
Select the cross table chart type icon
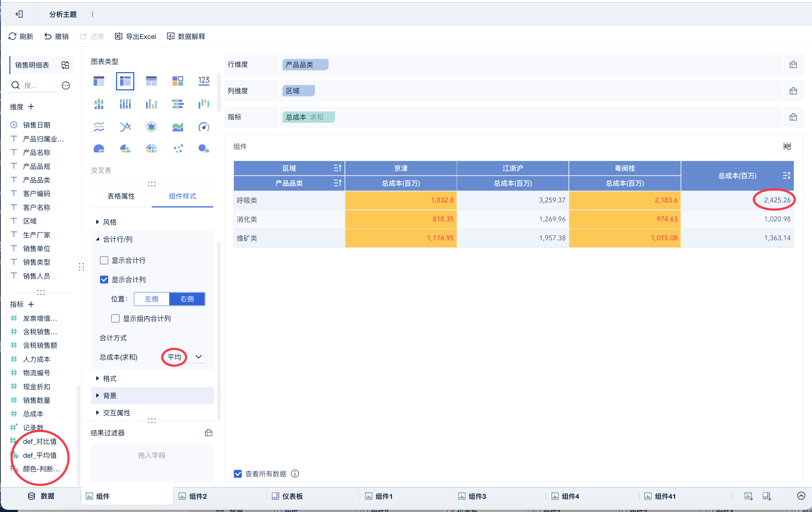pyautogui.click(x=125, y=81)
